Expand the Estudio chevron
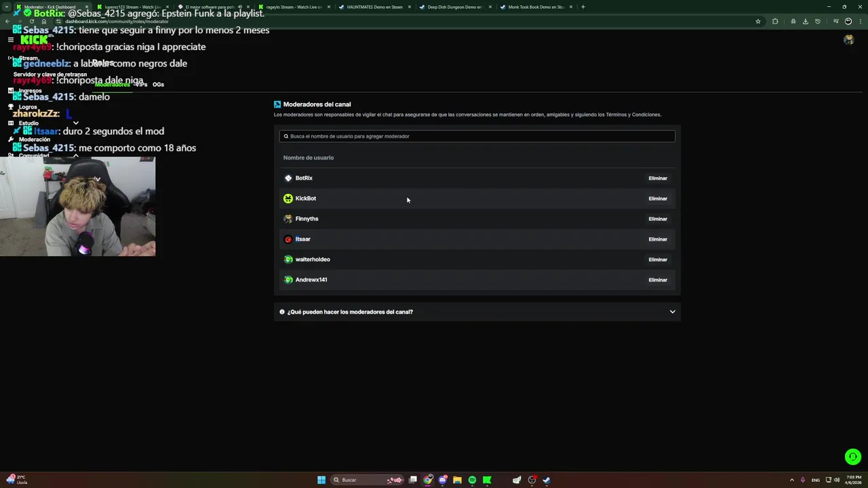The width and height of the screenshot is (868, 488). click(x=75, y=123)
